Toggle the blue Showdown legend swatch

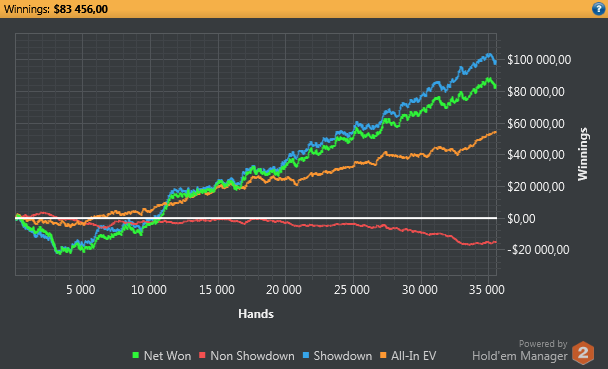(x=306, y=355)
